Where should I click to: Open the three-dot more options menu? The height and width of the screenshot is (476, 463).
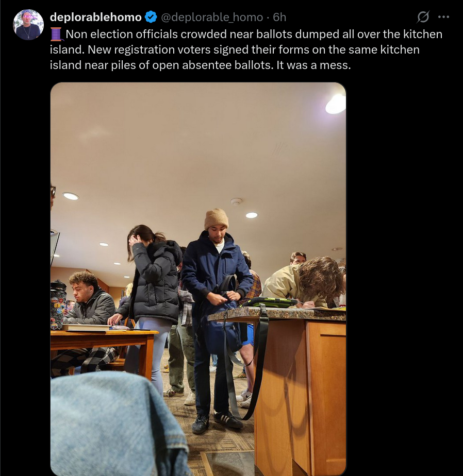[443, 17]
